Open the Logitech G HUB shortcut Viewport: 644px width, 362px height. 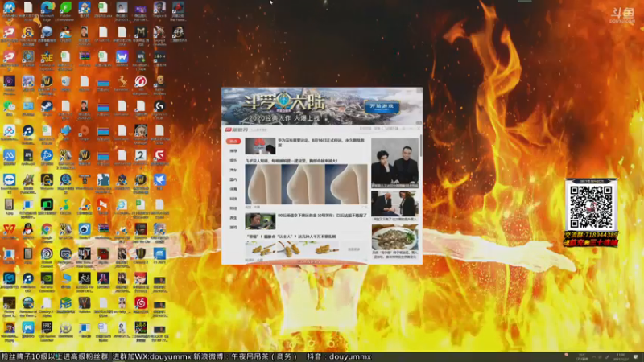[x=159, y=106]
